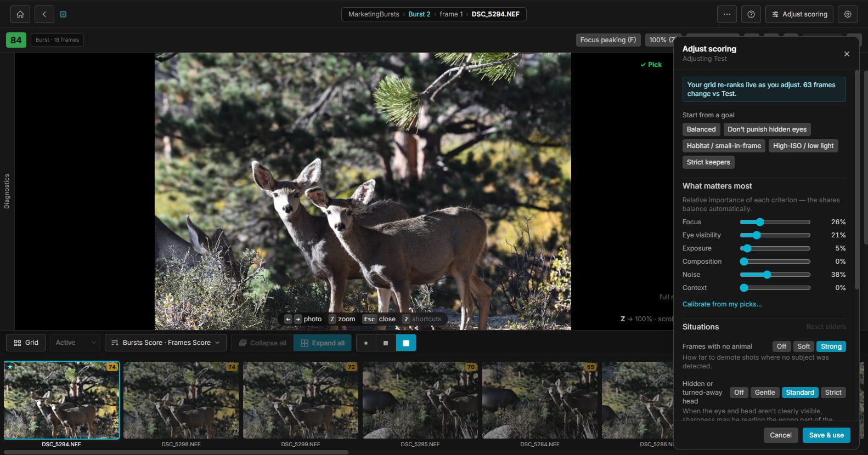Open the more options ellipsis menu
This screenshot has height=455, width=868.
[x=727, y=14]
